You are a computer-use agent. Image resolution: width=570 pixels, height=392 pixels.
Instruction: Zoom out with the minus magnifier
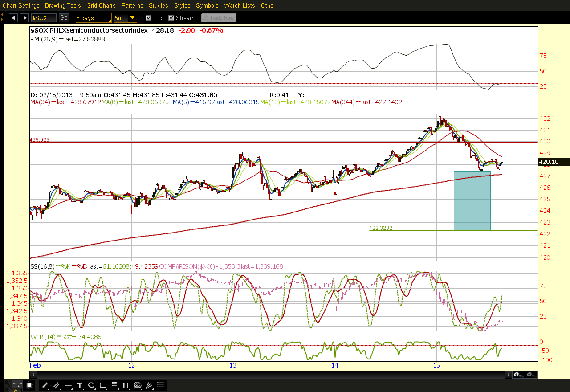531,375
